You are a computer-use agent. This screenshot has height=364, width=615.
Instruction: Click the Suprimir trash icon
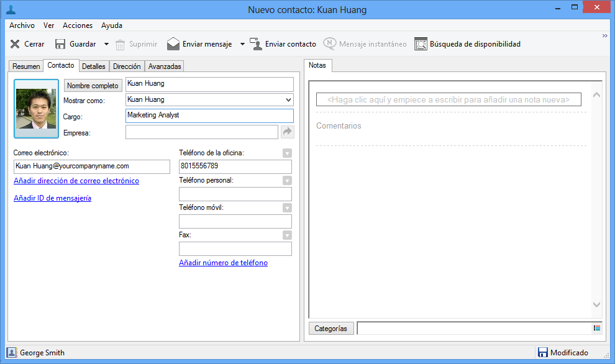(x=120, y=44)
